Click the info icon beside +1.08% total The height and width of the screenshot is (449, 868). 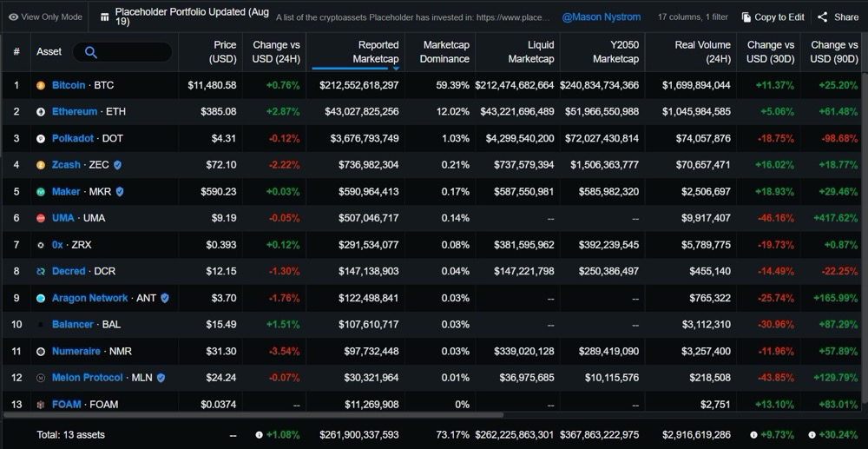[x=260, y=434]
